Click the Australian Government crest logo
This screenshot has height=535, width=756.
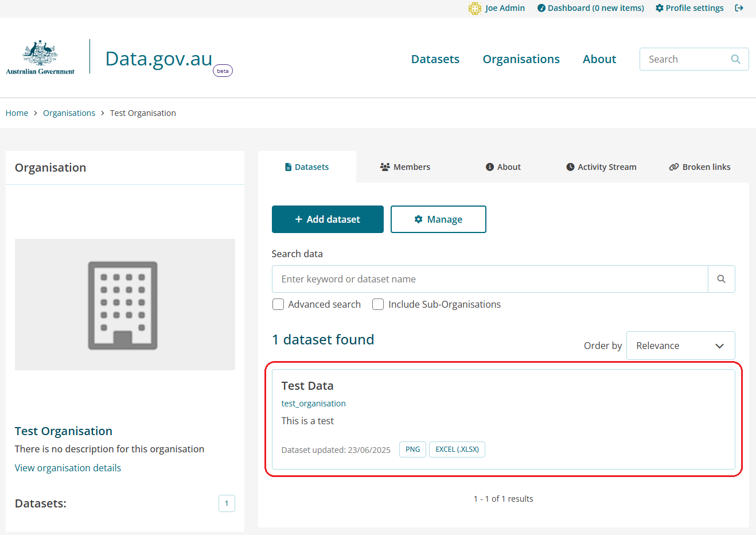[x=40, y=57]
